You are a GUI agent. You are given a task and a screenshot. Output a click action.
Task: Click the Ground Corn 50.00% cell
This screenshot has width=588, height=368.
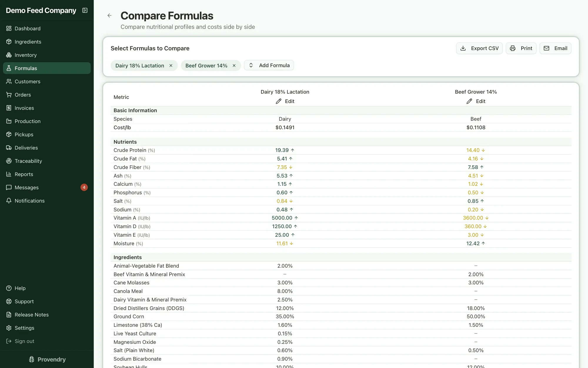(476, 316)
